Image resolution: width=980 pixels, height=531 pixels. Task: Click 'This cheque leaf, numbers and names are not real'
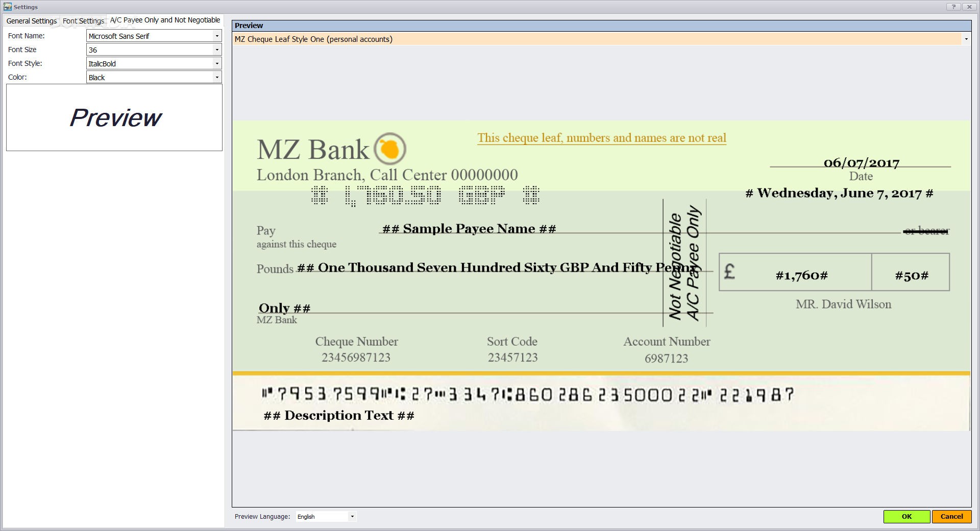pyautogui.click(x=602, y=138)
